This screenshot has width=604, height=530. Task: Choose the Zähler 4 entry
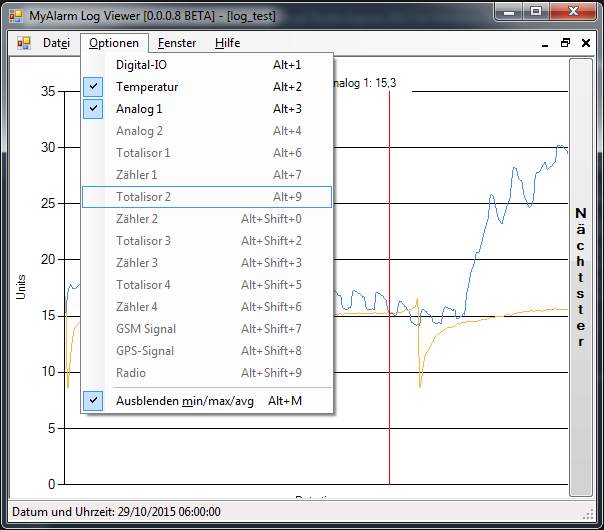(207, 307)
